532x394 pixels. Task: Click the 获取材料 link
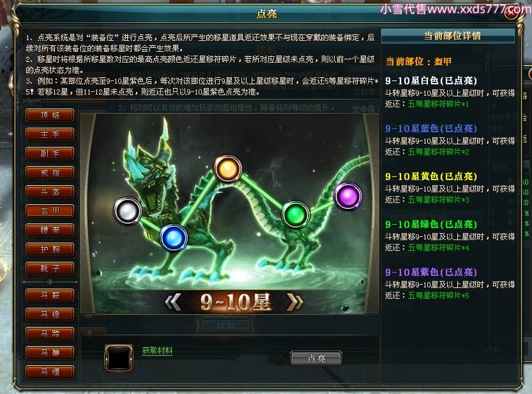click(x=157, y=351)
